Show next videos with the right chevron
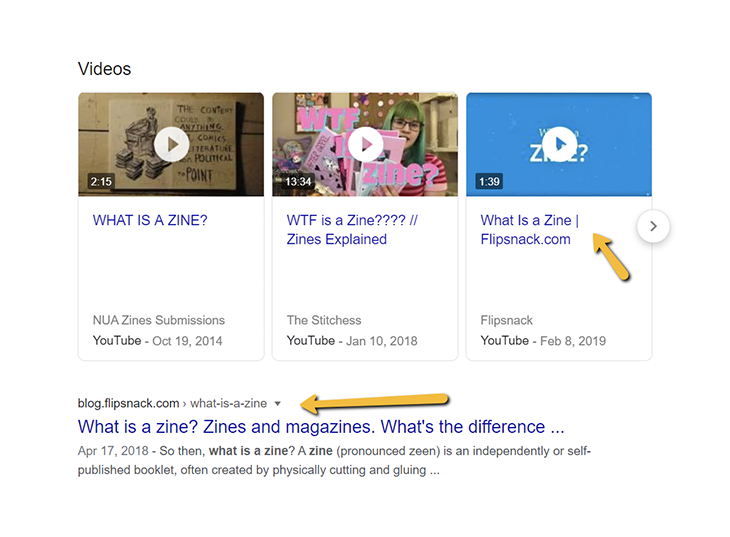The image size is (730, 537). [x=653, y=226]
